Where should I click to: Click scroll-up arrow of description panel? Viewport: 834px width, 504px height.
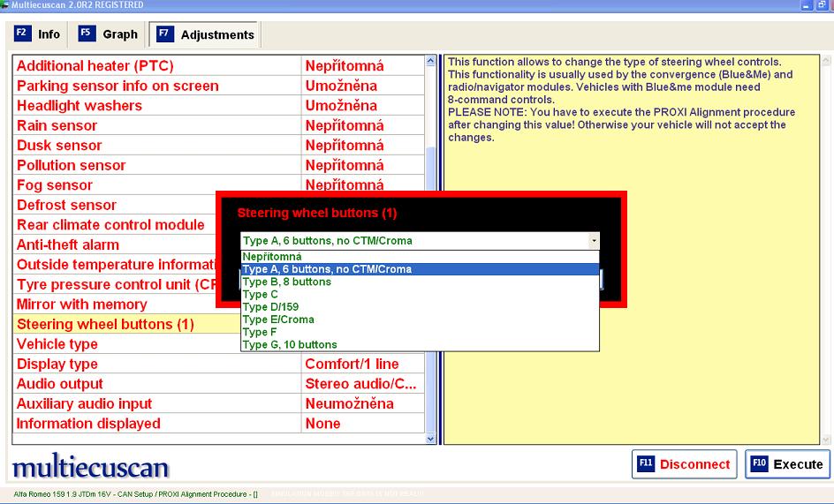click(x=826, y=61)
